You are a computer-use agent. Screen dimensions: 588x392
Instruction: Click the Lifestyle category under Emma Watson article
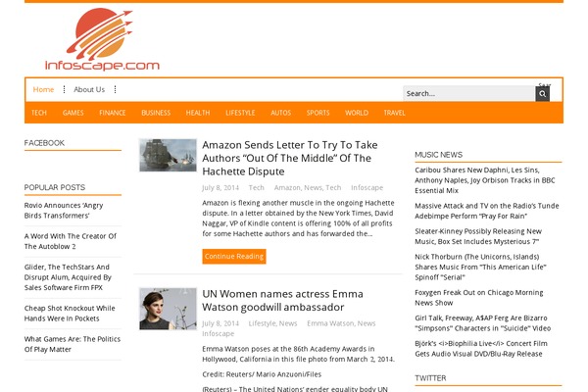coord(262,323)
